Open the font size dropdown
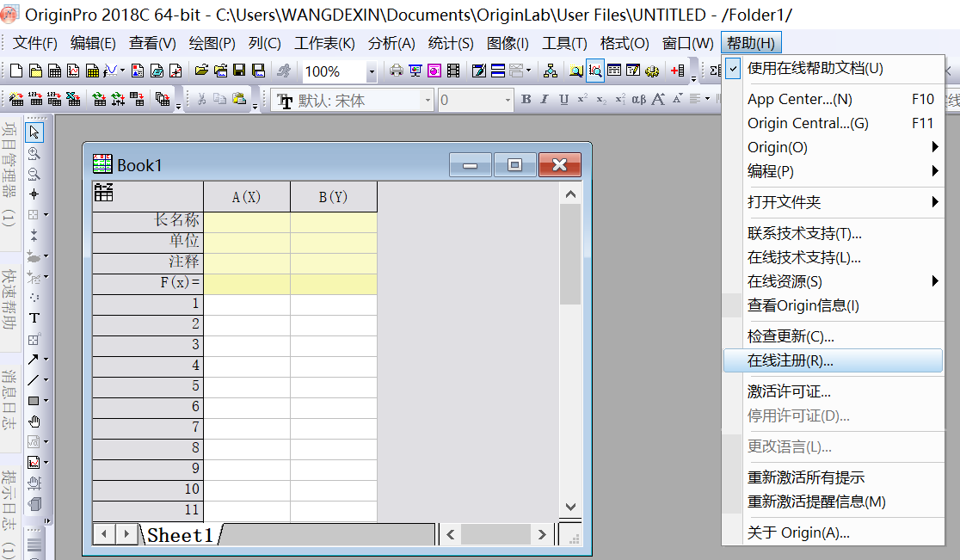This screenshot has width=960, height=560. [508, 100]
